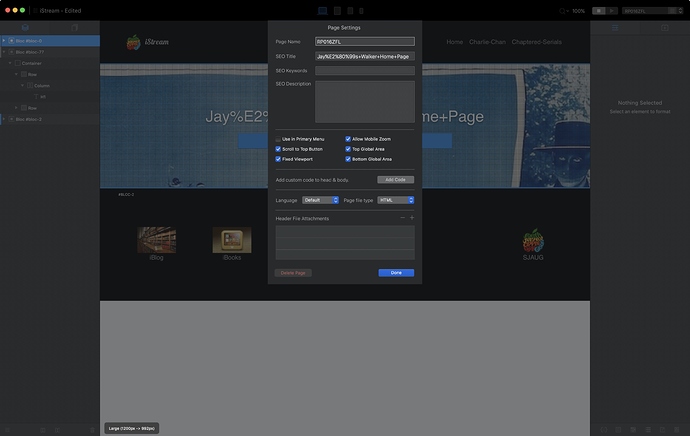Expand the Bloc #bloc-0 tree item

(x=4, y=41)
